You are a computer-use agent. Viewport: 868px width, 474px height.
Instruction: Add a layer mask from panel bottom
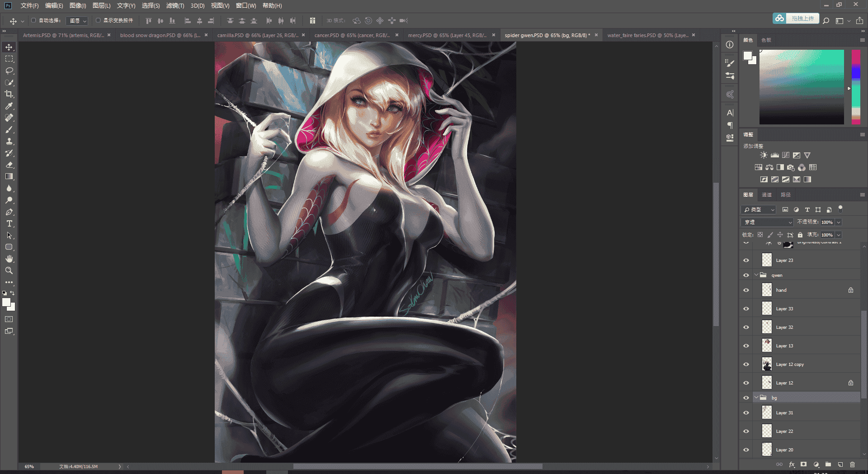click(803, 465)
